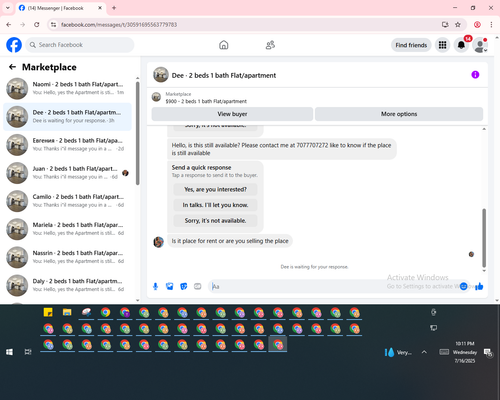
Task: Open a new browser tab
Action: (x=114, y=8)
